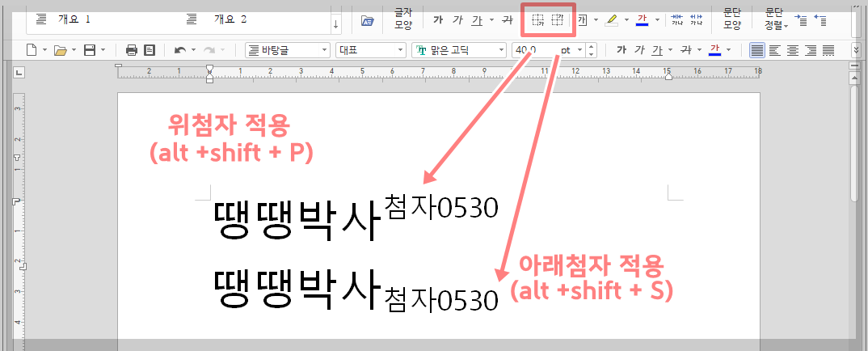The width and height of the screenshot is (868, 351).
Task: Open undo history dropdown arrow
Action: 193,50
